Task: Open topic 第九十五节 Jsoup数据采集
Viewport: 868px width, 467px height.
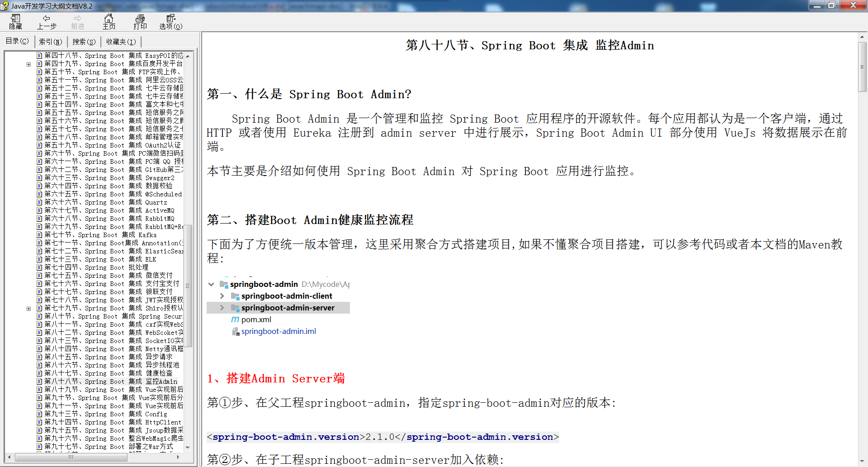Action: pos(114,430)
